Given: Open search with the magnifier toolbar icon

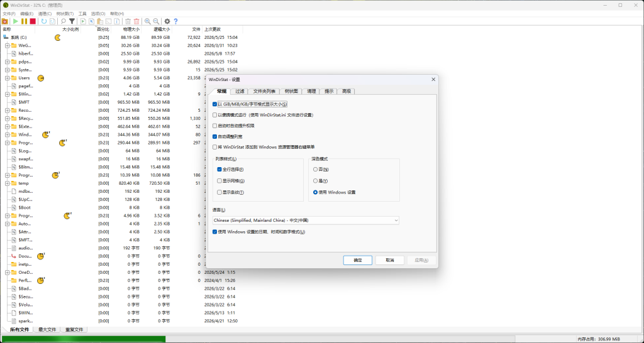Looking at the screenshot, I should tap(64, 21).
